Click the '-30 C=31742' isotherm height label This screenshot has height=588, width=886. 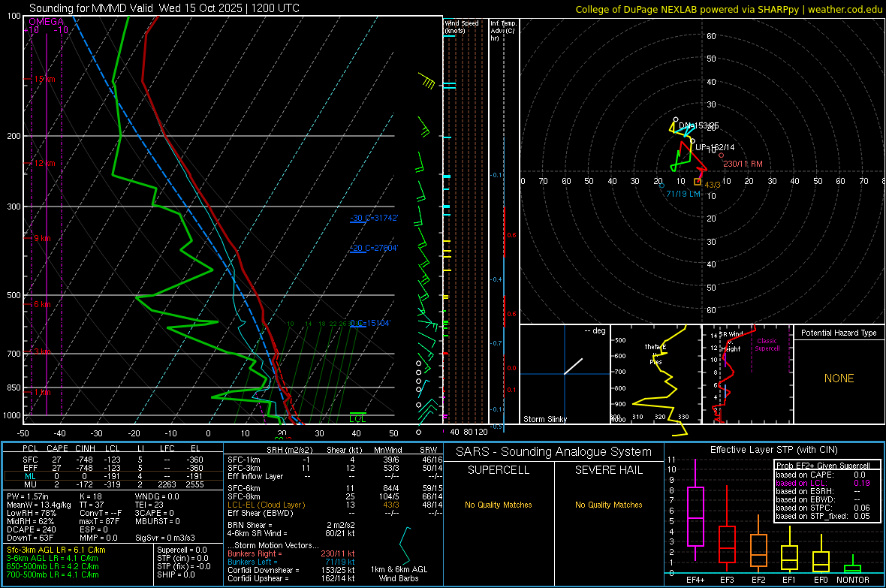[374, 218]
